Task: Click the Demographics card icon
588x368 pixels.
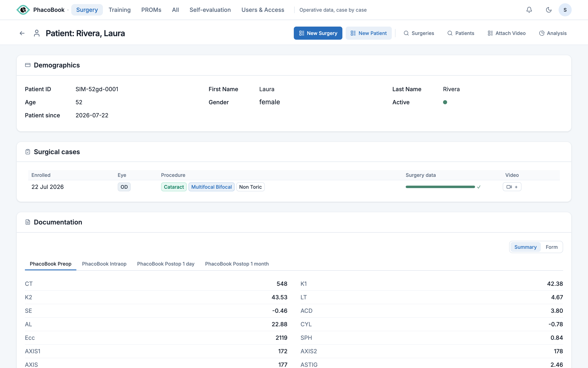Action: pyautogui.click(x=28, y=65)
